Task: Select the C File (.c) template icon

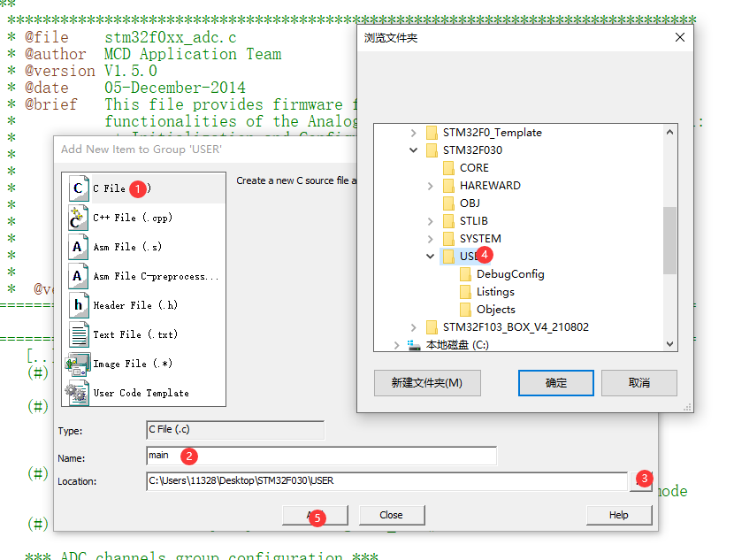Action: [x=78, y=188]
